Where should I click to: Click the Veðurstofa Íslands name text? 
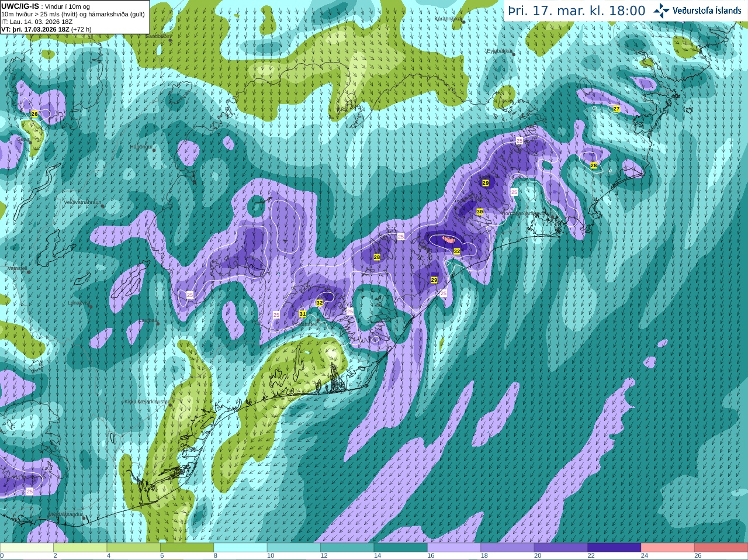pyautogui.click(x=707, y=11)
